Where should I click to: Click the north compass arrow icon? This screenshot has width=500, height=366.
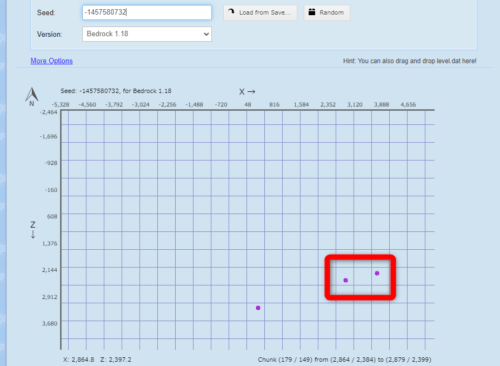32,96
